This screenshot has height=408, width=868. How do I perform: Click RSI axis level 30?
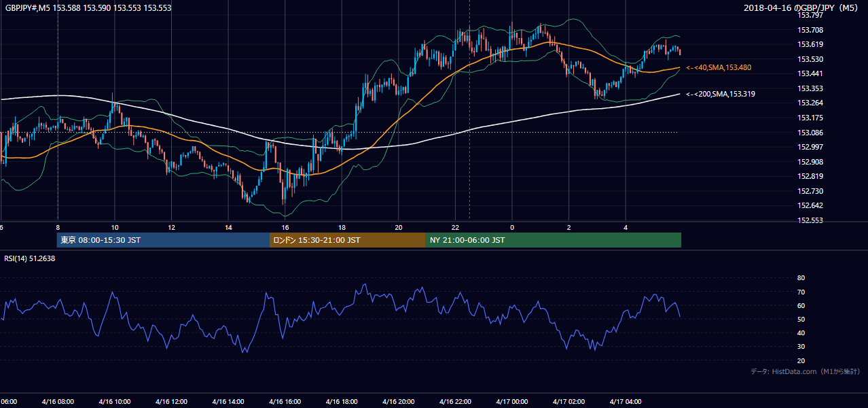pos(801,347)
